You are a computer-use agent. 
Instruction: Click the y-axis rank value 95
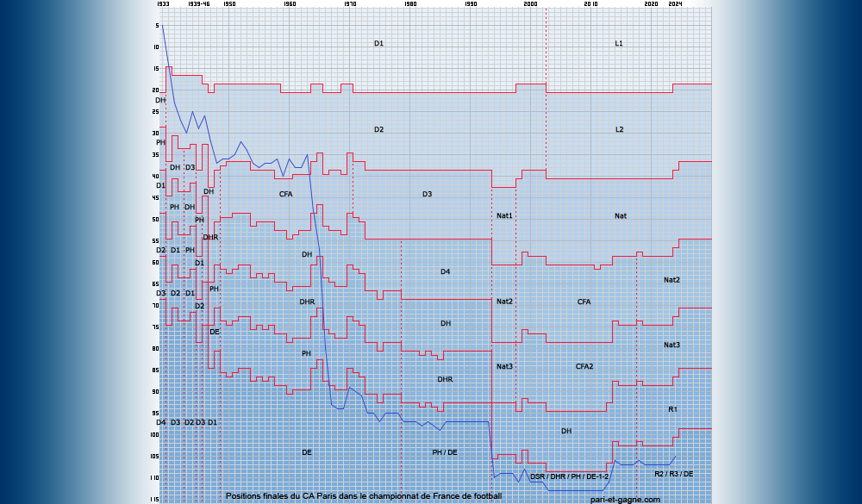pos(155,414)
